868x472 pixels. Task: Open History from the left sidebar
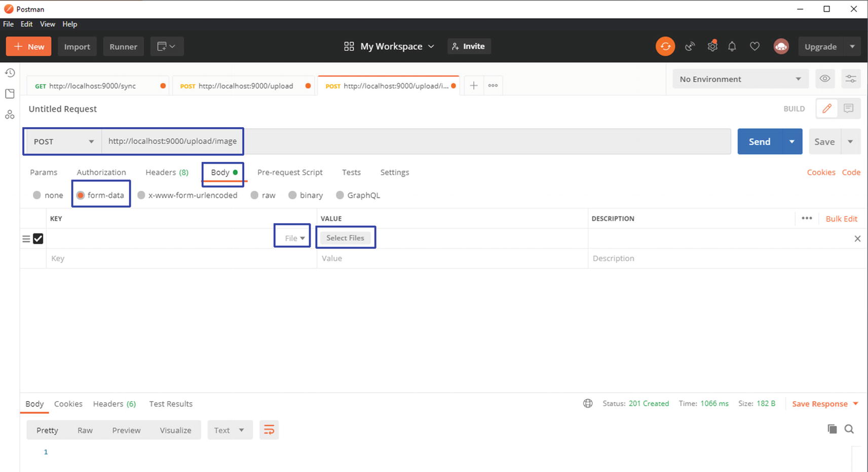(x=10, y=73)
